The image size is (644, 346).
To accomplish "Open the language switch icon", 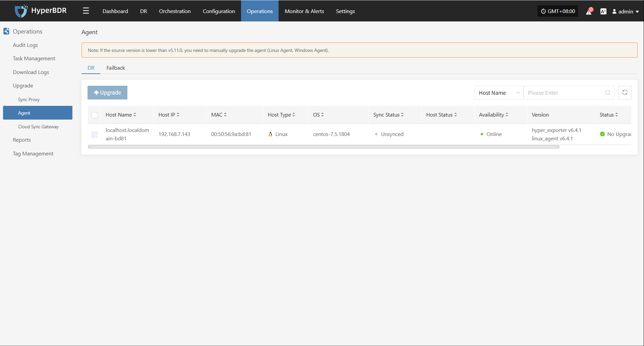I will 603,11.
